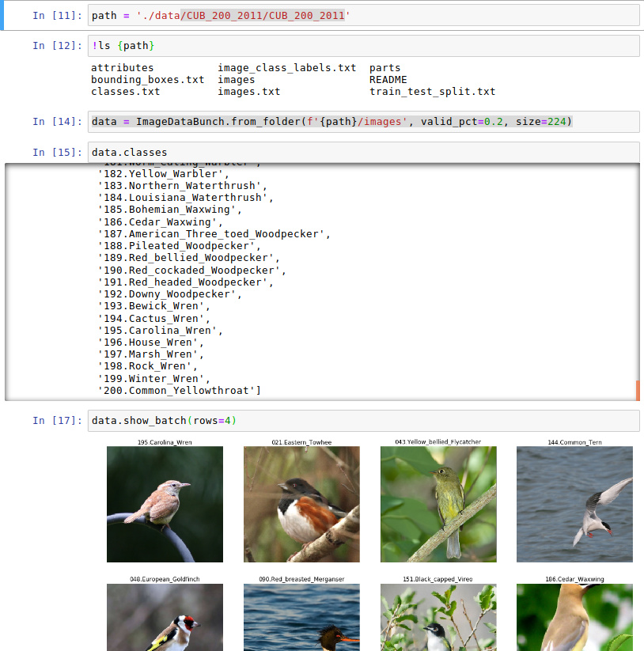Click the Yellow bellied Flycatcher photo
The image size is (644, 651).
pyautogui.click(x=438, y=504)
